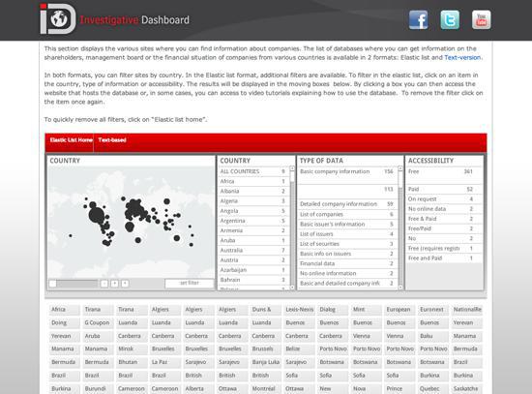Move the map zoom slider handle
The width and height of the screenshot is (532, 394).
coord(53,284)
